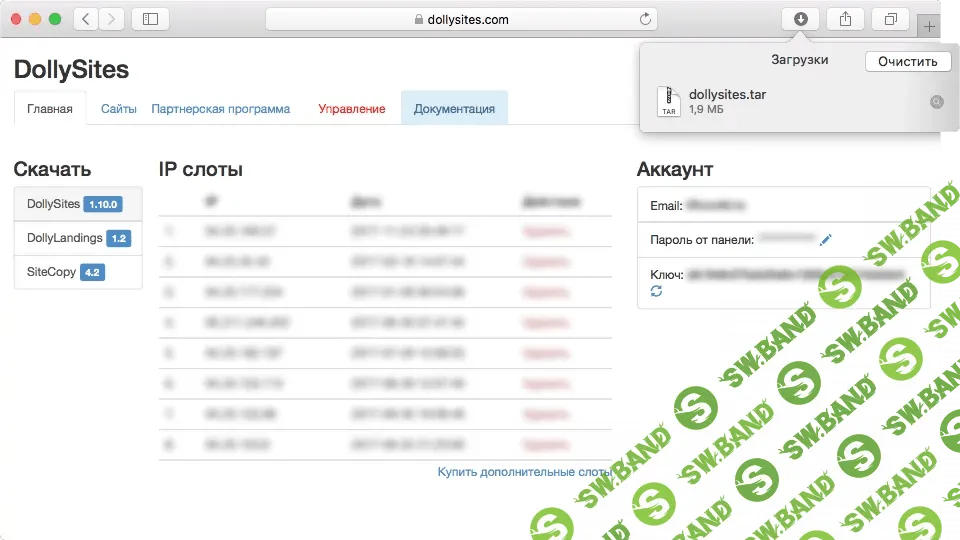This screenshot has height=540, width=960.
Task: Toggle the Safari sidebar button
Action: pyautogui.click(x=150, y=19)
